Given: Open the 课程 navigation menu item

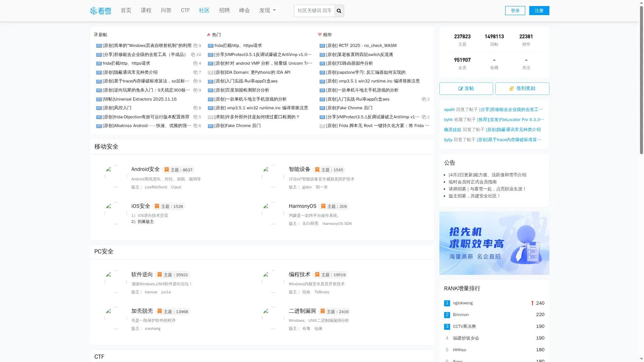Looking at the screenshot, I should pos(146,10).
